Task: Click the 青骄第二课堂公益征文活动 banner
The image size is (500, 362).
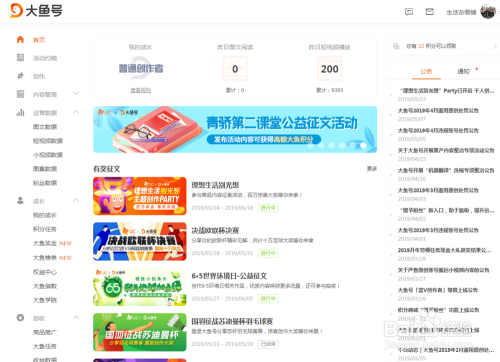Action: pyautogui.click(x=235, y=129)
